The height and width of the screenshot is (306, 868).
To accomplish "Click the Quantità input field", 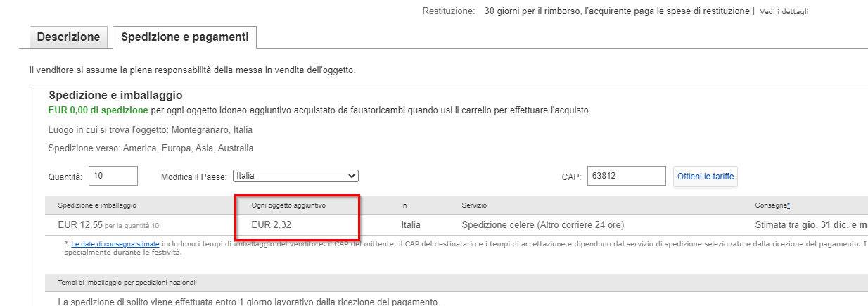I will click(114, 176).
